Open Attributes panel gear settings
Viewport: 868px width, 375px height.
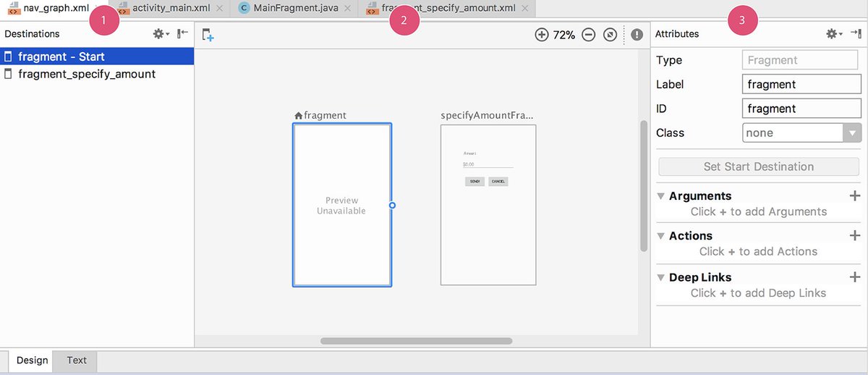(834, 34)
